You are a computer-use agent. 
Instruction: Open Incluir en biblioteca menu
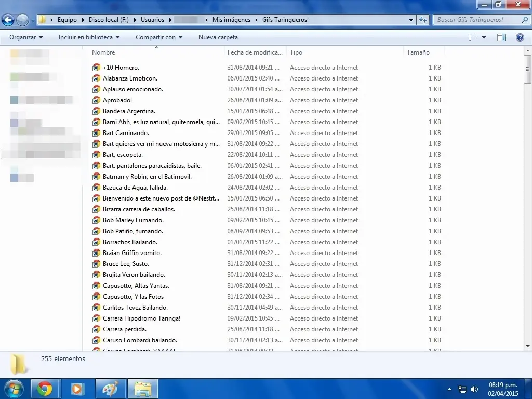click(89, 37)
